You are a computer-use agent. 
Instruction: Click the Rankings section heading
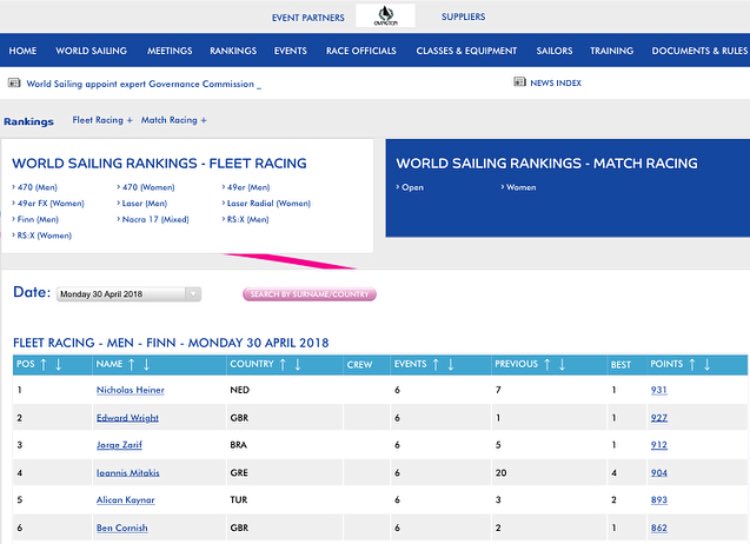(x=29, y=121)
